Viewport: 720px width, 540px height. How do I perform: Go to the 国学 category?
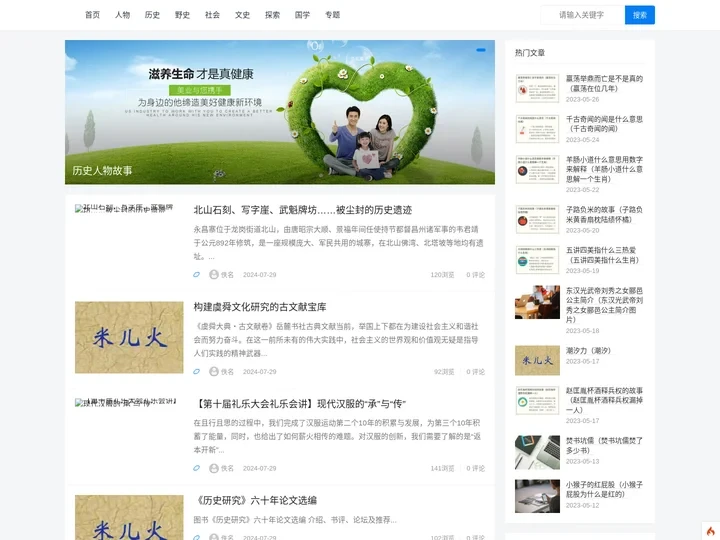[302, 15]
